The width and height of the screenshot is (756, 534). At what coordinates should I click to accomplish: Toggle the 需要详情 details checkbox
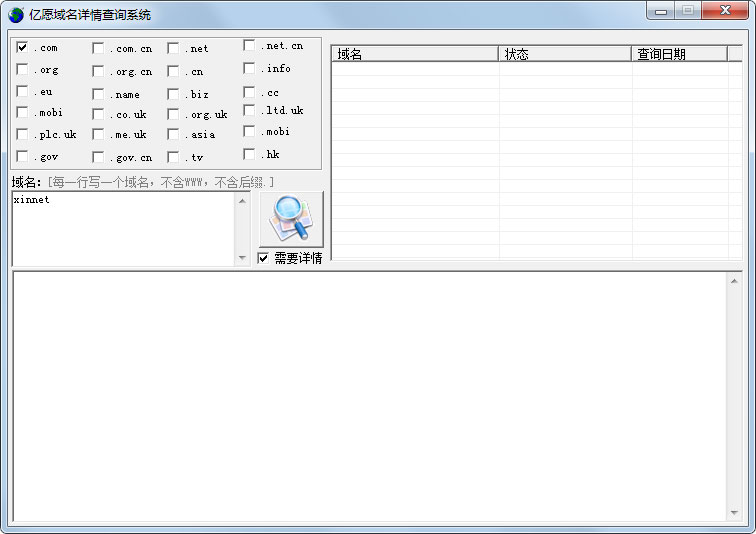pyautogui.click(x=263, y=258)
